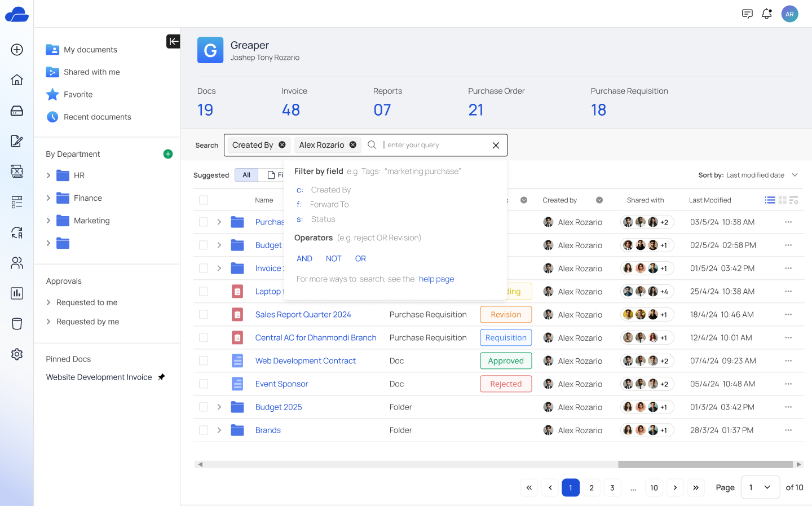Click the horizontal scrollbar thumb

coord(705,464)
